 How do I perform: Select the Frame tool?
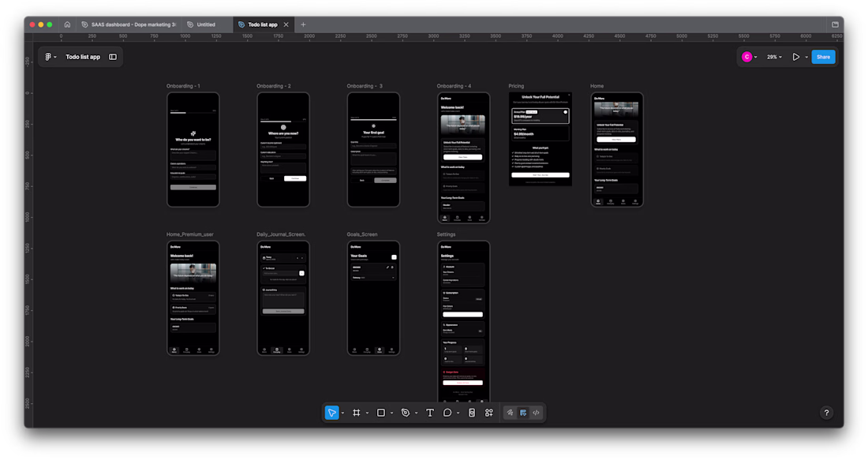point(356,413)
